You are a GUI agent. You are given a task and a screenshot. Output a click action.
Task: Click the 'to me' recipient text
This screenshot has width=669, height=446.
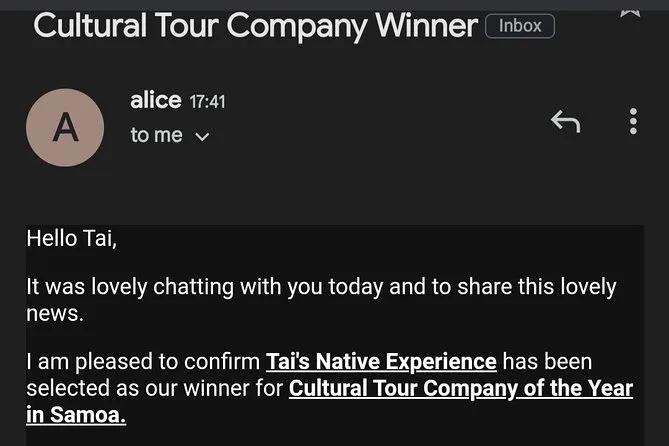click(x=156, y=135)
